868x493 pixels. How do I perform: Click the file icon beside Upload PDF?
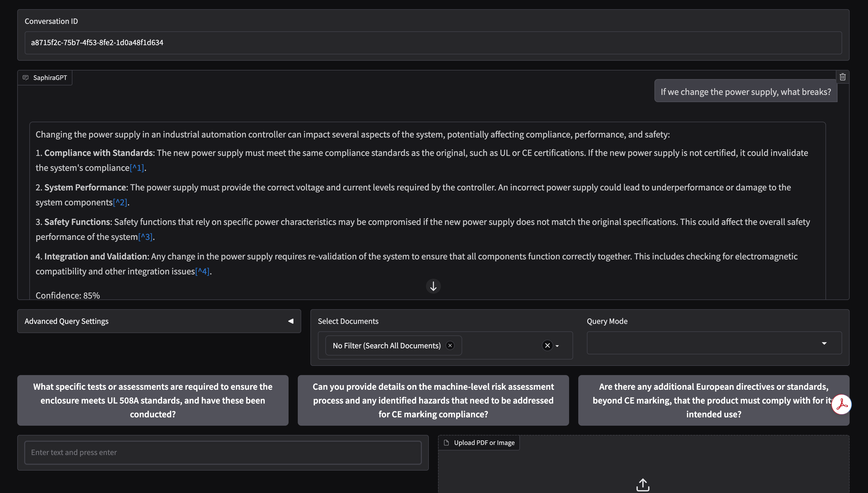click(x=446, y=443)
